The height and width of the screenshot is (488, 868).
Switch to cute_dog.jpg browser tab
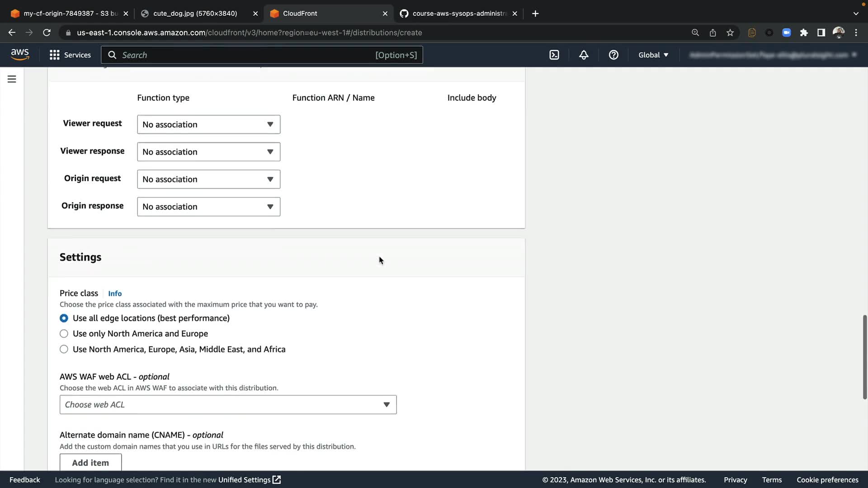[195, 14]
